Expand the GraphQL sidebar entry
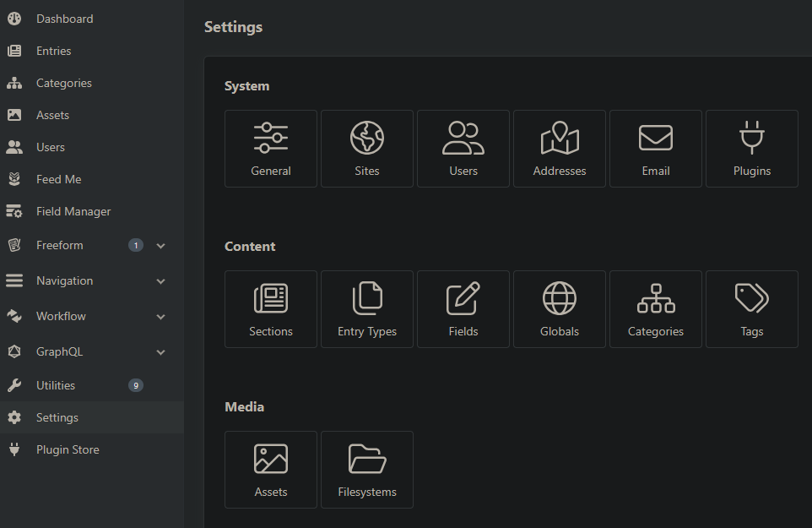Viewport: 812px width, 528px height. point(160,351)
